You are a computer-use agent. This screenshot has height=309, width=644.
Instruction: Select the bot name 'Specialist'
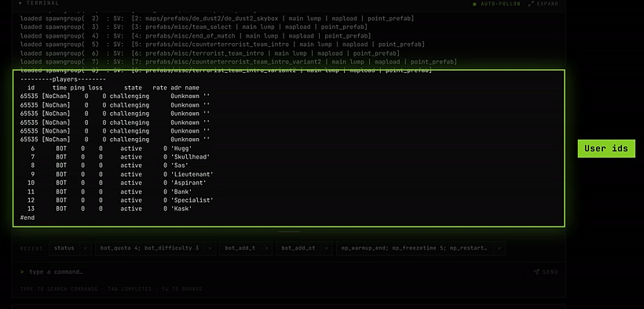192,200
